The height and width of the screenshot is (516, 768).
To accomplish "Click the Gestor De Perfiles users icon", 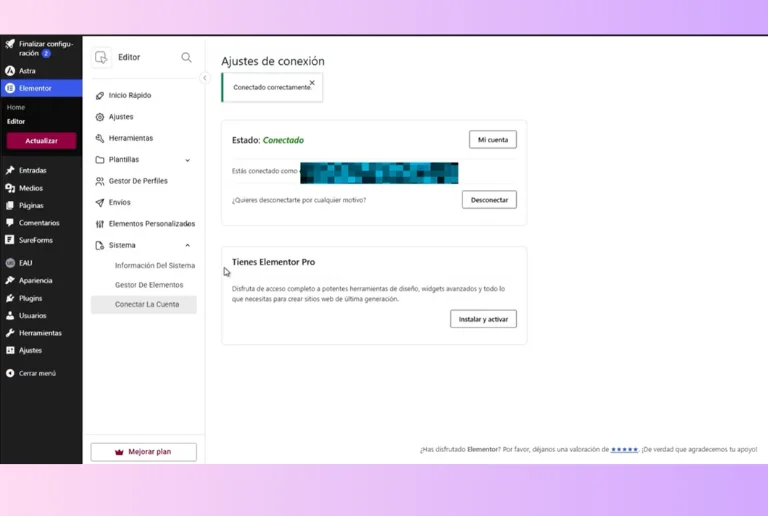I will click(x=100, y=181).
